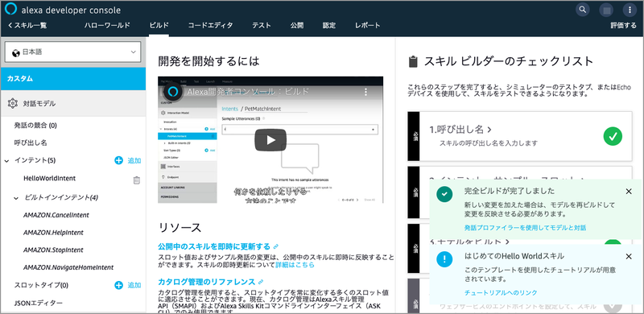The width and height of the screenshot is (644, 314).
Task: Click the Alexa logo icon
Action: 10,9
